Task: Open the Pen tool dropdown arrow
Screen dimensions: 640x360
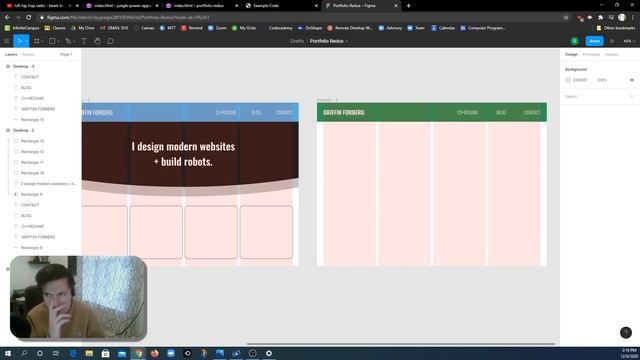Action: [74, 41]
